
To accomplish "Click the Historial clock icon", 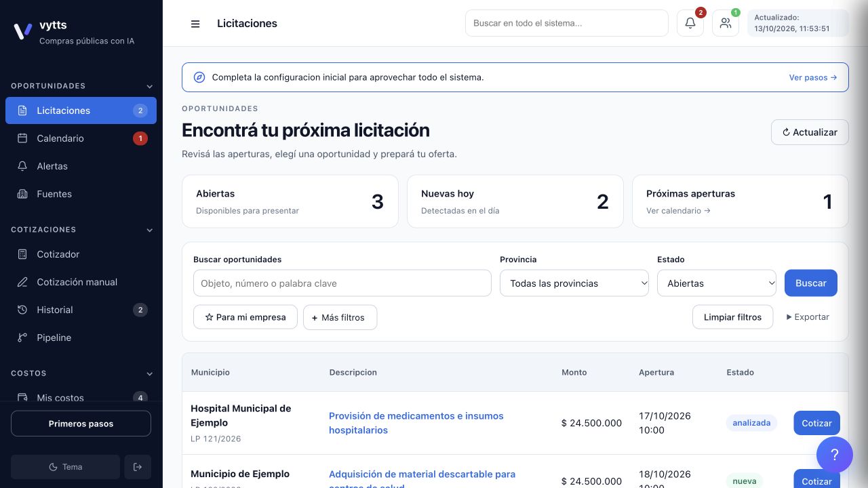I will pos(22,310).
